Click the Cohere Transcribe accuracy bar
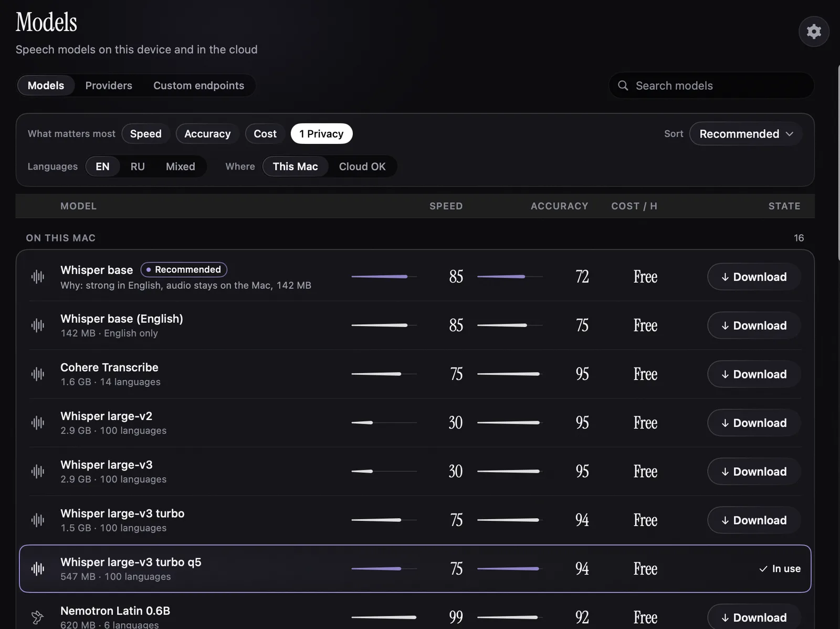Image resolution: width=840 pixels, height=629 pixels. coord(510,374)
